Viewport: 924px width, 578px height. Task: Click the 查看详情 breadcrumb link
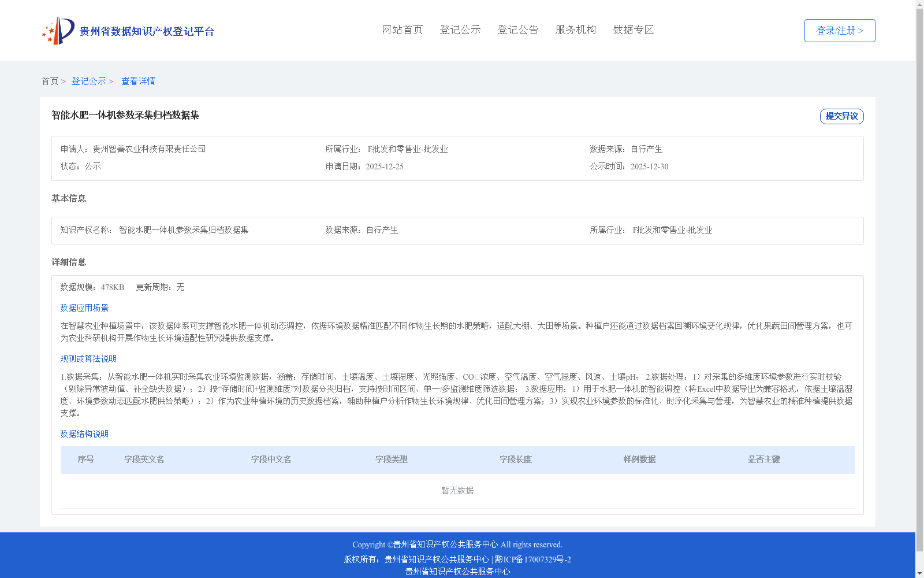point(138,81)
